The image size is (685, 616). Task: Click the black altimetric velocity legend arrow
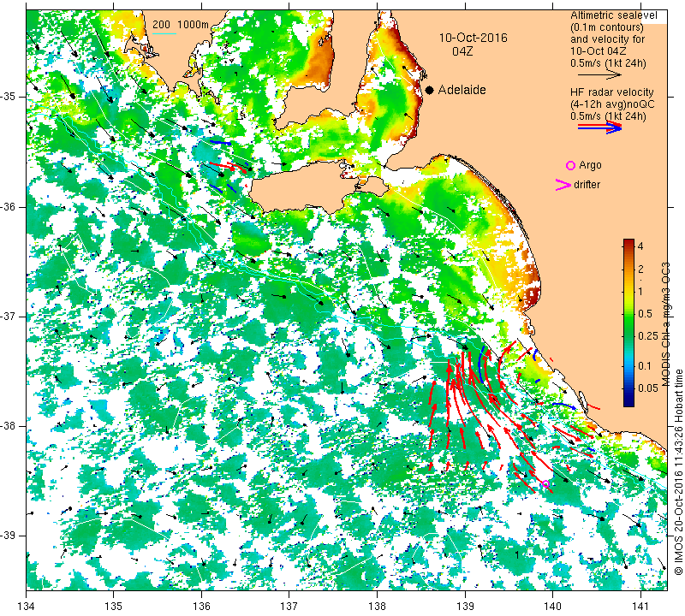click(x=599, y=75)
